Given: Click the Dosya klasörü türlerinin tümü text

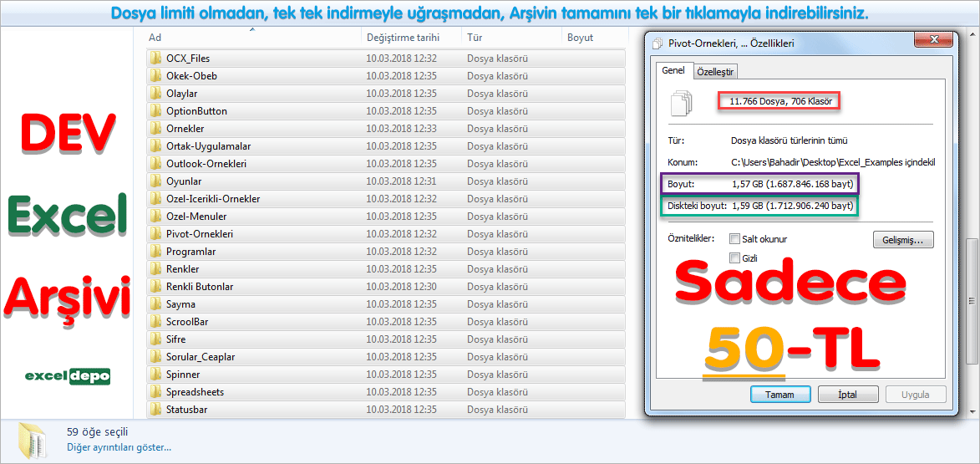Looking at the screenshot, I should pyautogui.click(x=790, y=140).
